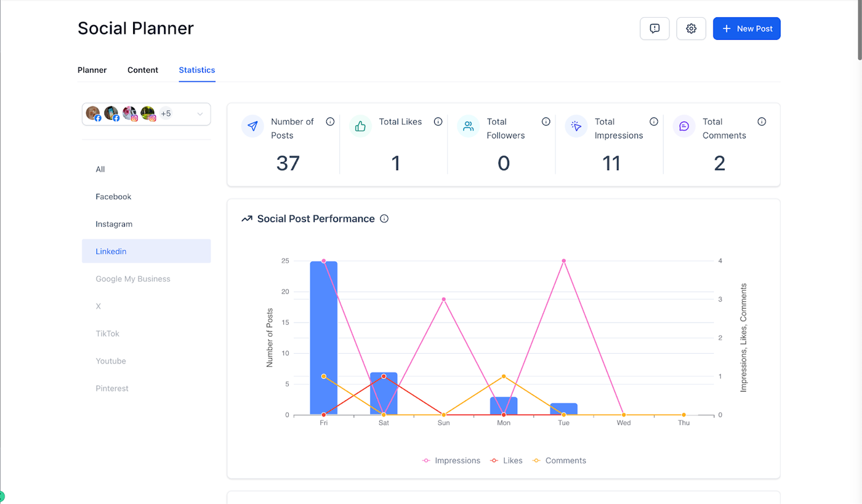Create a New Post
Screen dimensions: 862x504
pos(746,29)
